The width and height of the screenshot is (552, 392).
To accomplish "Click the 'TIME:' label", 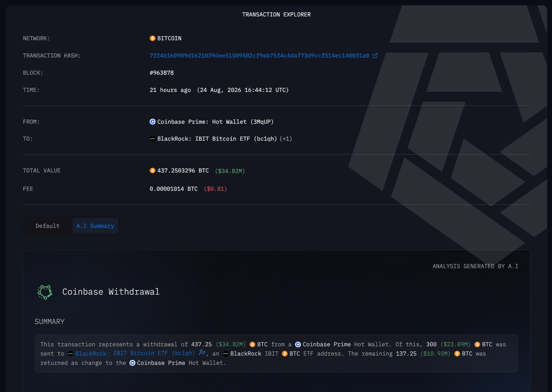I will click(x=31, y=90).
